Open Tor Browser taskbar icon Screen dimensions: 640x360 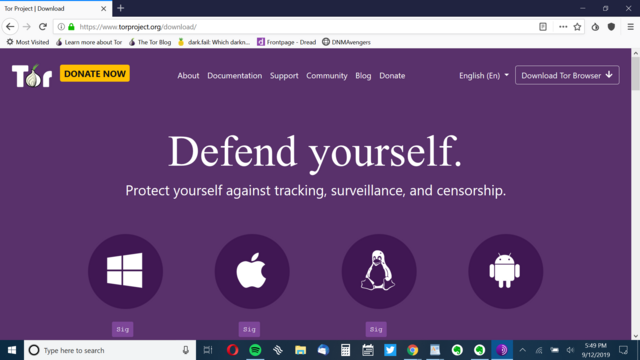pyautogui.click(x=502, y=350)
